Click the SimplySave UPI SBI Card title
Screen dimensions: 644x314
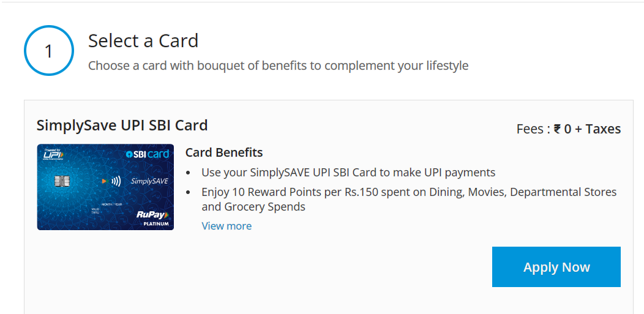(122, 125)
